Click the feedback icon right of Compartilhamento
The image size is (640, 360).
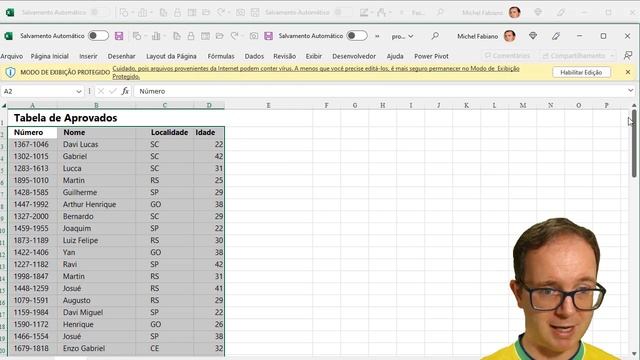(628, 56)
